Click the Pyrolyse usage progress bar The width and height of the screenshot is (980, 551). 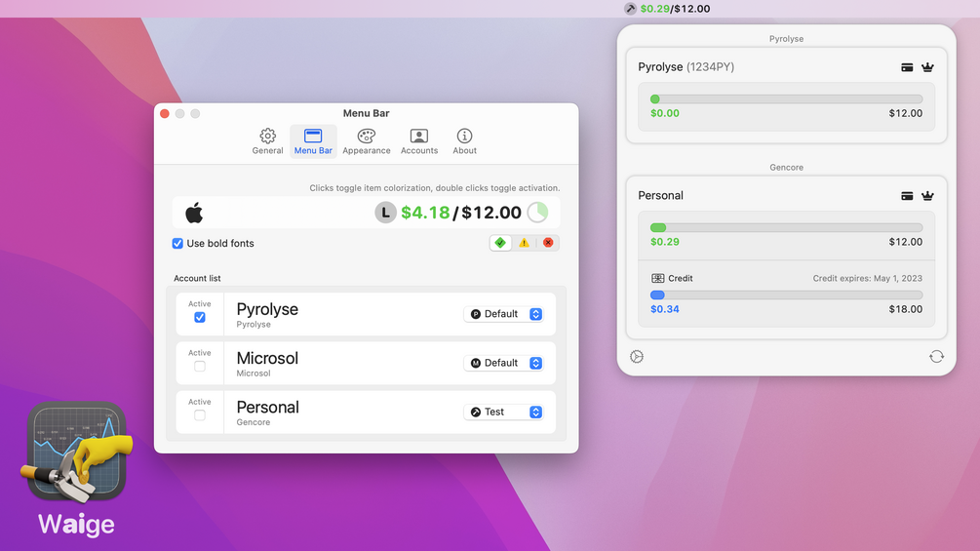(786, 99)
